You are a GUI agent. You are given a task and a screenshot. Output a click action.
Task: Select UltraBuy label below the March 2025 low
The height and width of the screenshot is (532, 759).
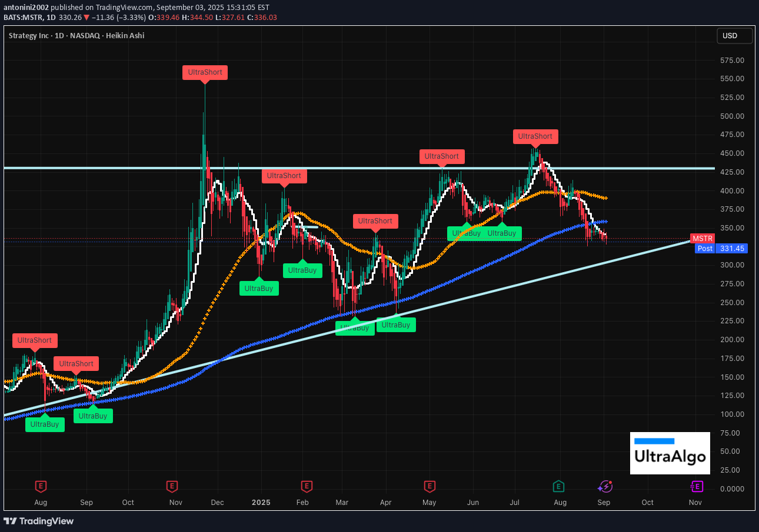355,328
